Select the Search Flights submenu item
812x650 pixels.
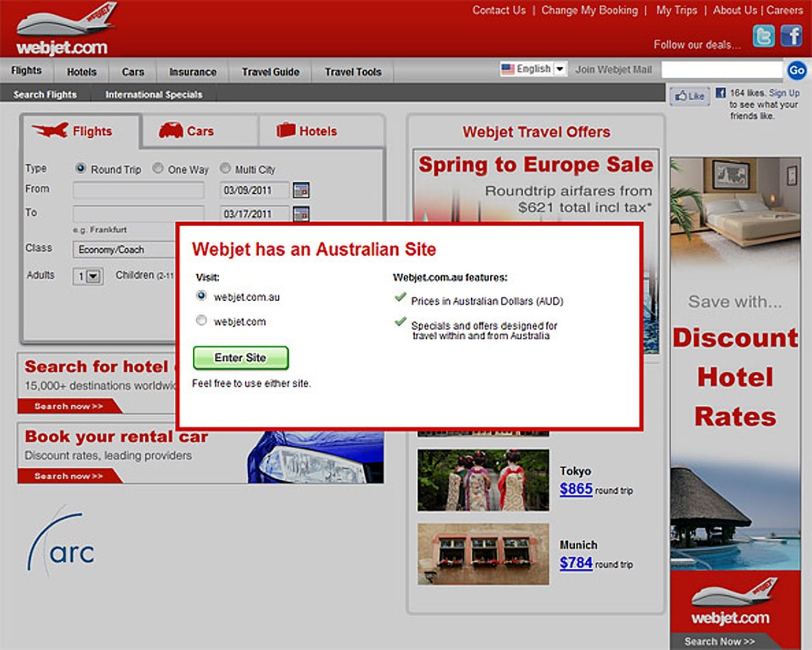click(45, 94)
